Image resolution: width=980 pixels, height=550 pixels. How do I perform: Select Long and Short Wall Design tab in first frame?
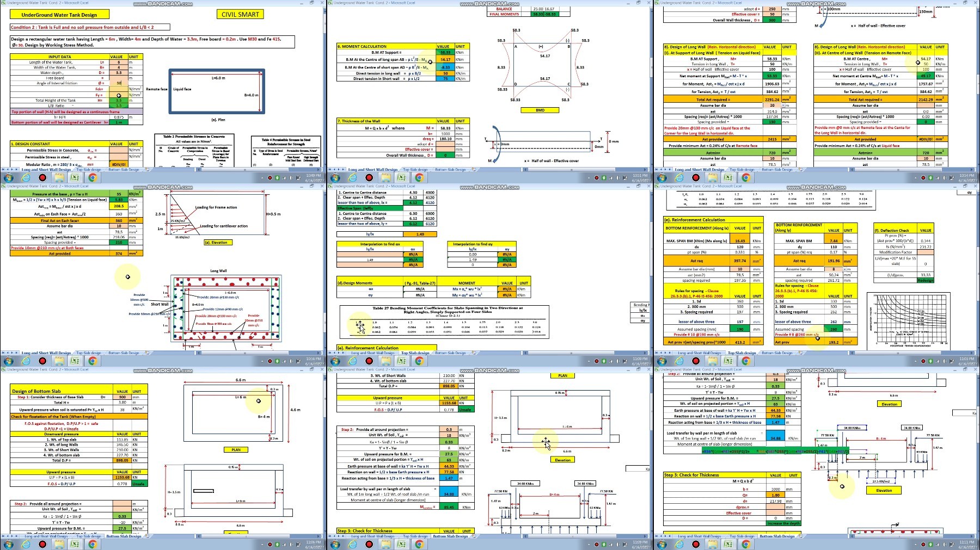(46, 169)
